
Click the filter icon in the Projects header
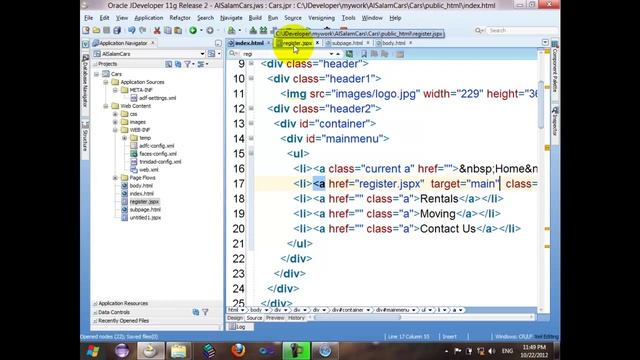[188, 64]
